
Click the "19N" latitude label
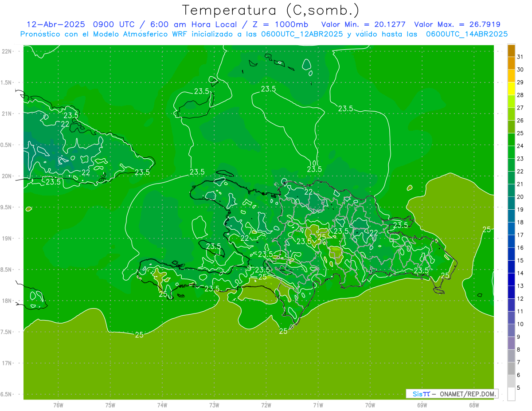point(8,239)
